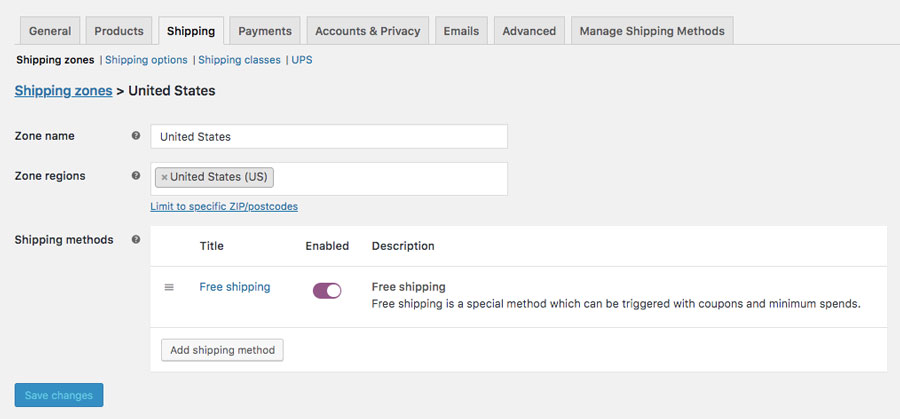Remove United States (US) region tag
This screenshot has height=419, width=900.
point(164,177)
